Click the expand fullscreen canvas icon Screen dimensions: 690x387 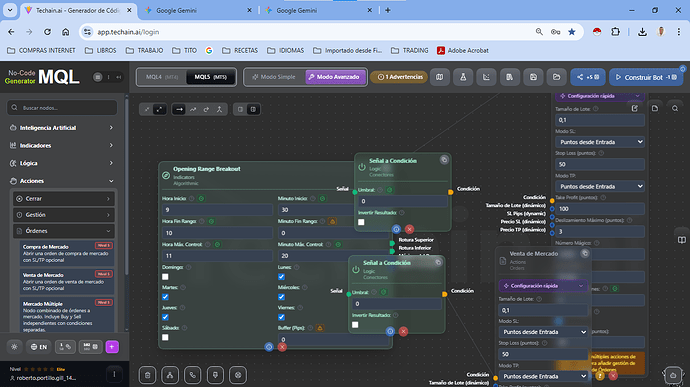159,109
